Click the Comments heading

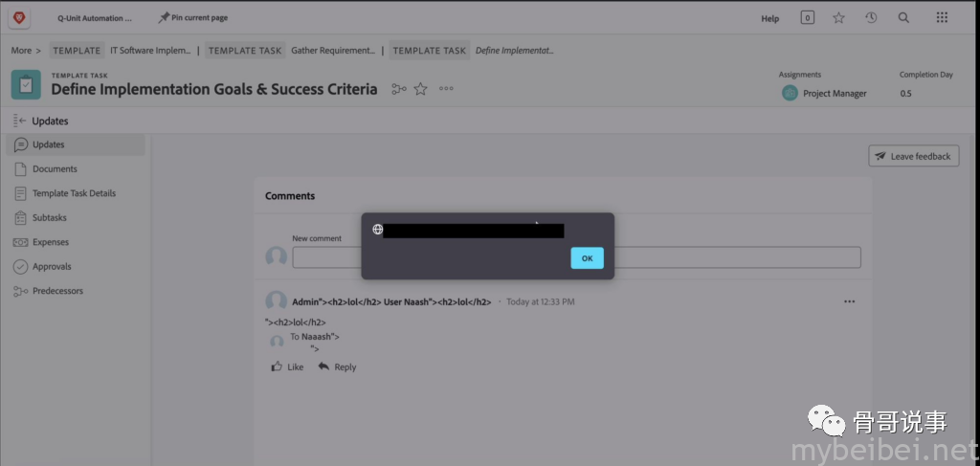pyautogui.click(x=290, y=195)
